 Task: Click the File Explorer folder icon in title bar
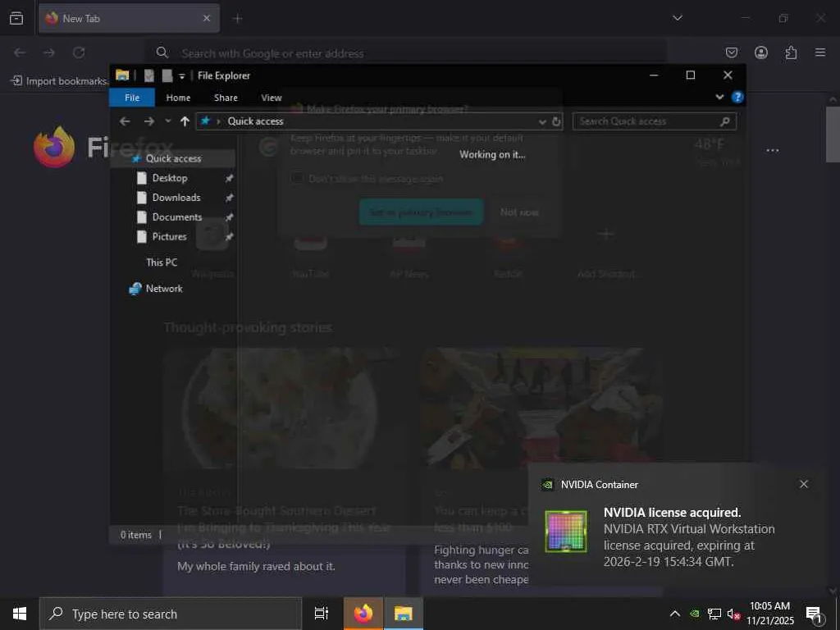[122, 75]
